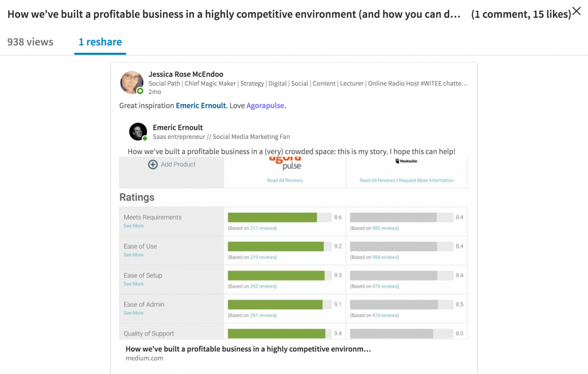Expand See More under Ease of Setup
Image resolution: width=588 pixels, height=374 pixels.
click(x=134, y=284)
